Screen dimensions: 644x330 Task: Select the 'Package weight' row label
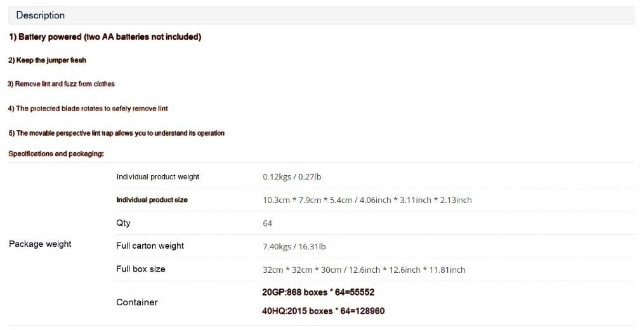point(40,244)
